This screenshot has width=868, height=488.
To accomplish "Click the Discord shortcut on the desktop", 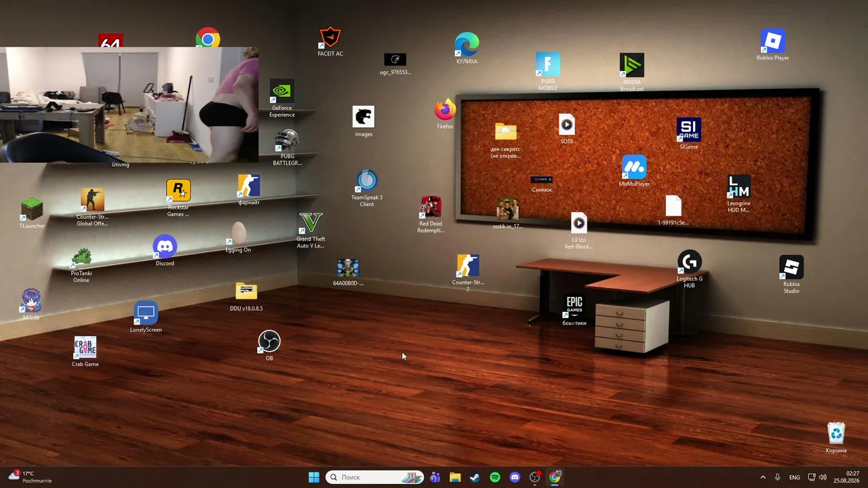I will (165, 251).
